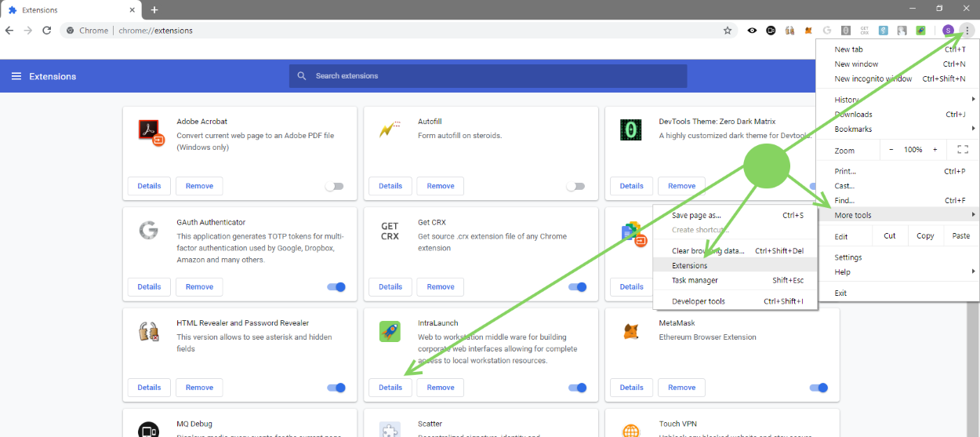Select Save page as menu item
This screenshot has width=980, height=437.
coord(735,215)
